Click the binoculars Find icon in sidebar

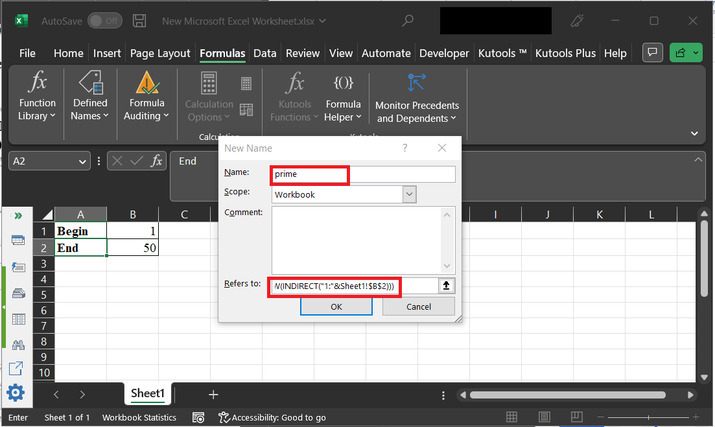click(18, 344)
